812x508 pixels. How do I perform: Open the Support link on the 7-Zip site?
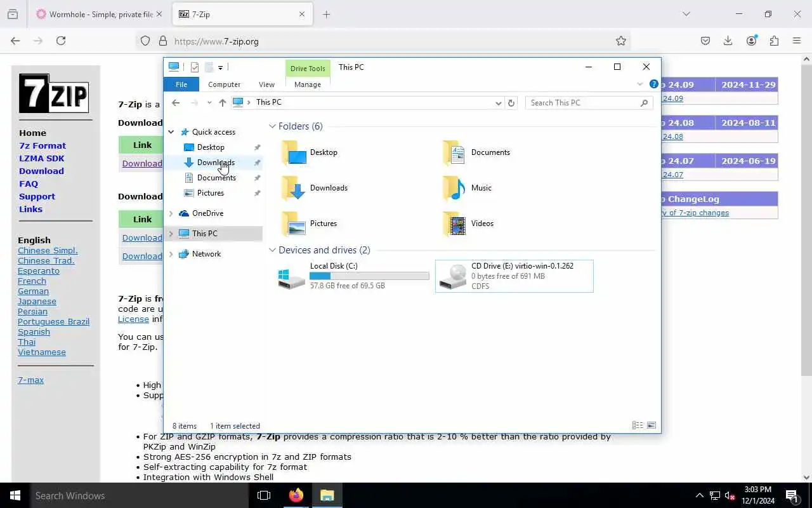[37, 196]
